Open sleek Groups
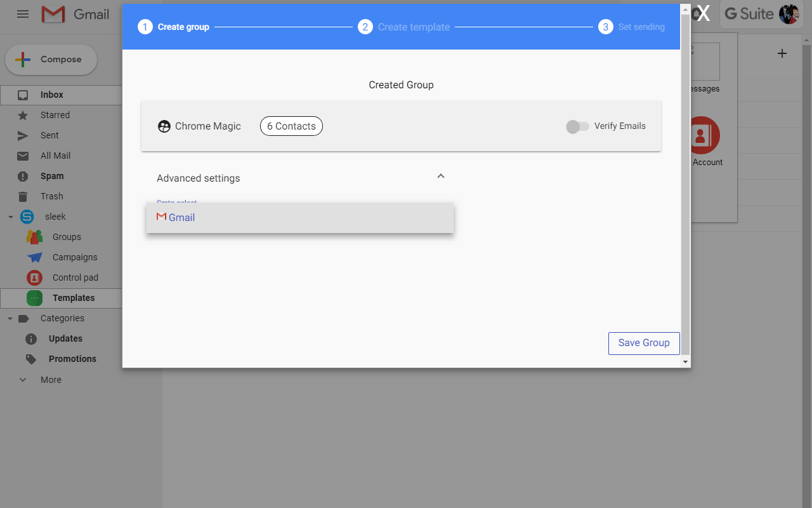The image size is (812, 508). coord(67,237)
